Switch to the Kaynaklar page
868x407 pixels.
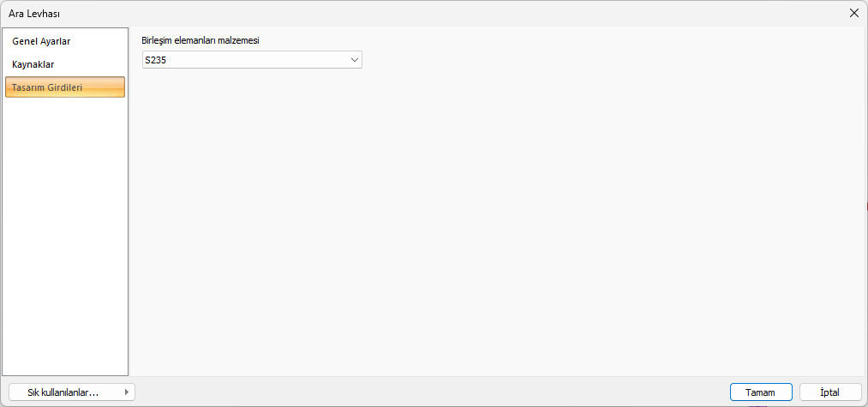[x=33, y=64]
